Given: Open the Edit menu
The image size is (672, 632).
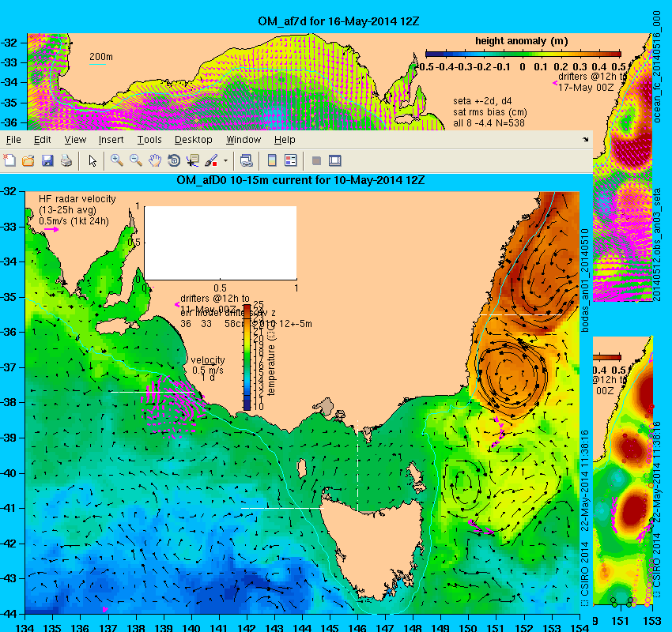Looking at the screenshot, I should click(43, 140).
